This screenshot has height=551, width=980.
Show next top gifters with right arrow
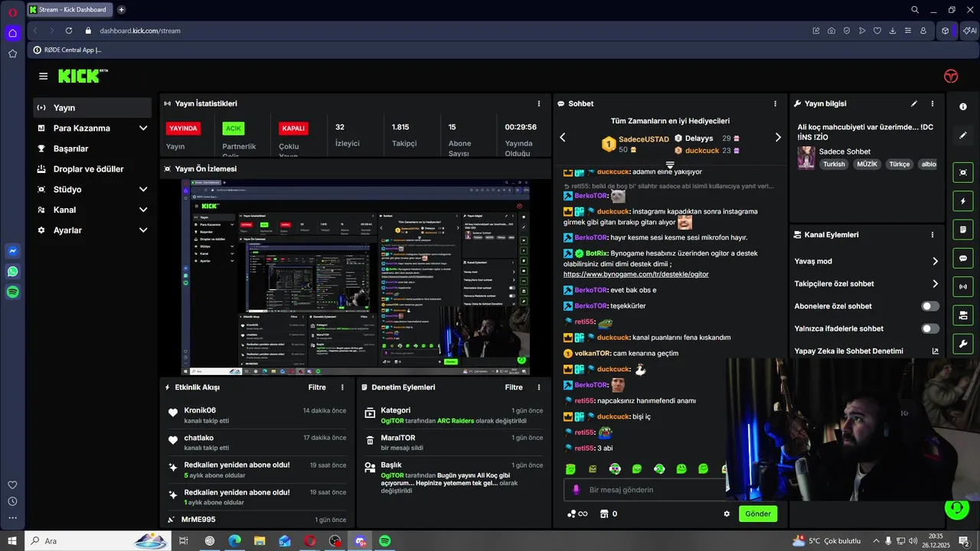coord(778,138)
